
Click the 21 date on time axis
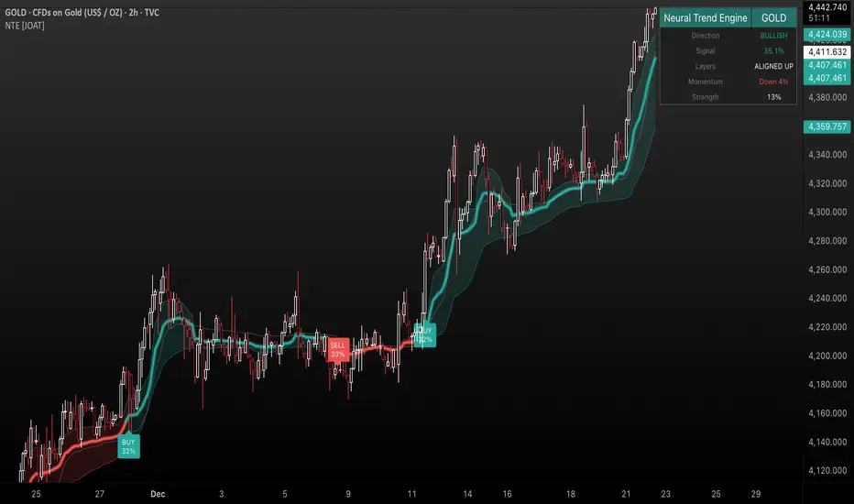tap(626, 494)
